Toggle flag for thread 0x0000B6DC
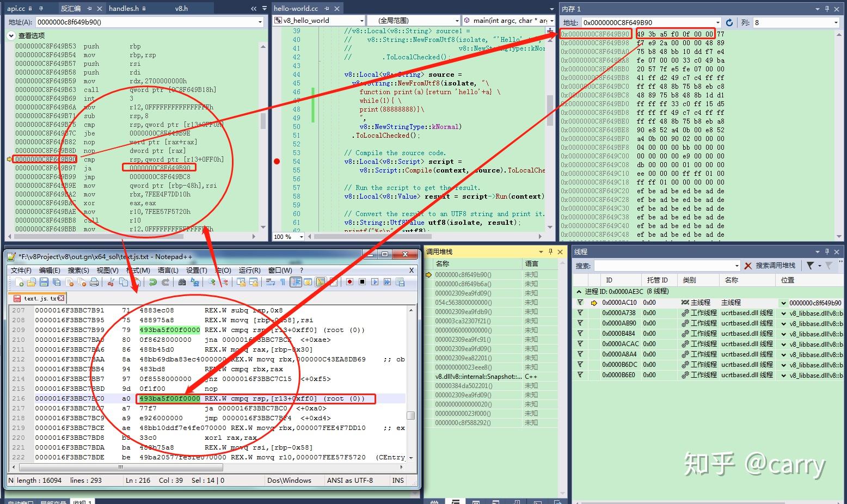 (x=580, y=365)
